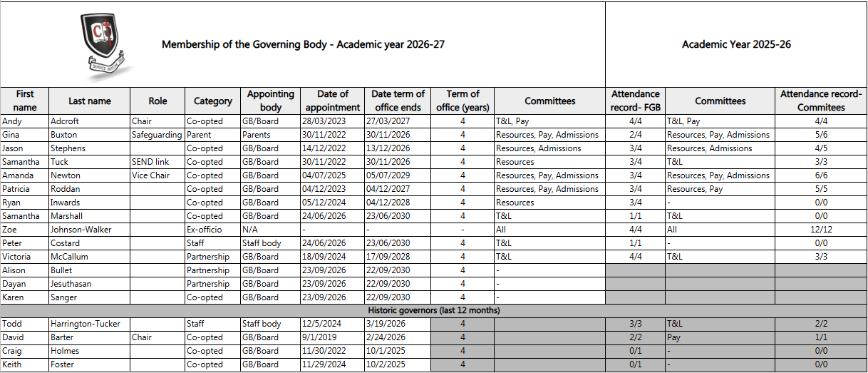Select the appointment date '18/09/2024'
Viewport: 868px width, 373px height.
point(332,257)
